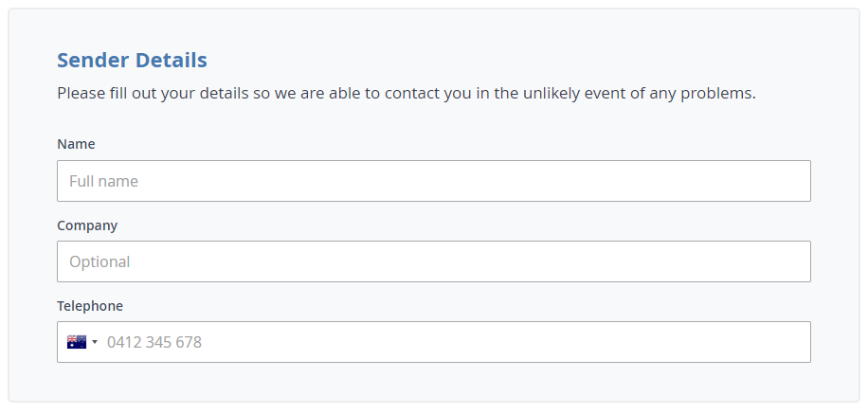Click the 'Full name' placeholder text
This screenshot has height=414, width=868.
pyautogui.click(x=103, y=181)
